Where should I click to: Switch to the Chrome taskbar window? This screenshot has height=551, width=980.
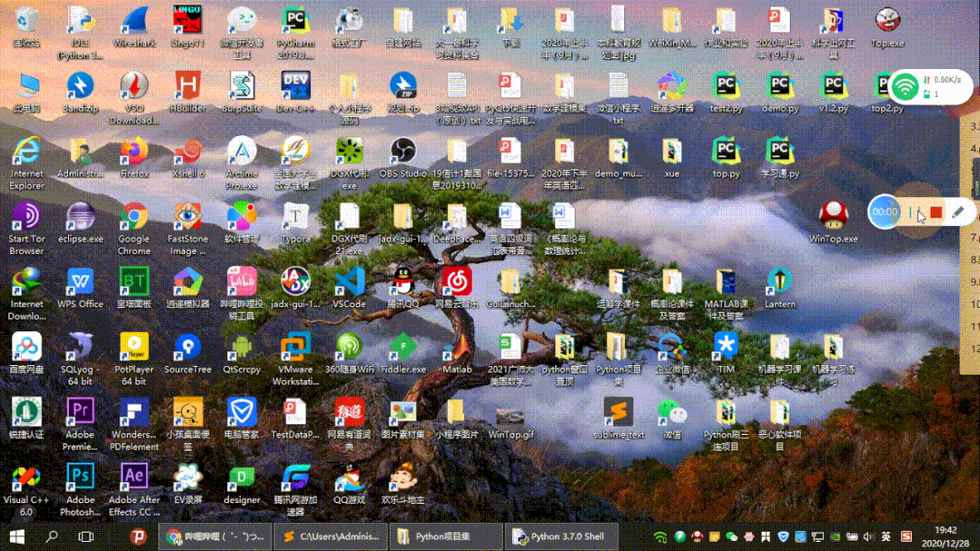(214, 536)
